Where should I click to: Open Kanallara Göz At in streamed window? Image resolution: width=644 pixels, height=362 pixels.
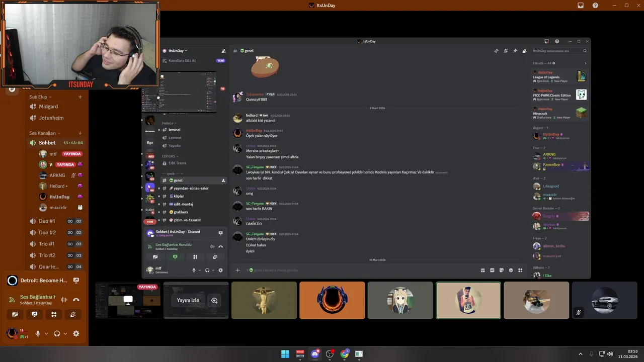point(182,60)
